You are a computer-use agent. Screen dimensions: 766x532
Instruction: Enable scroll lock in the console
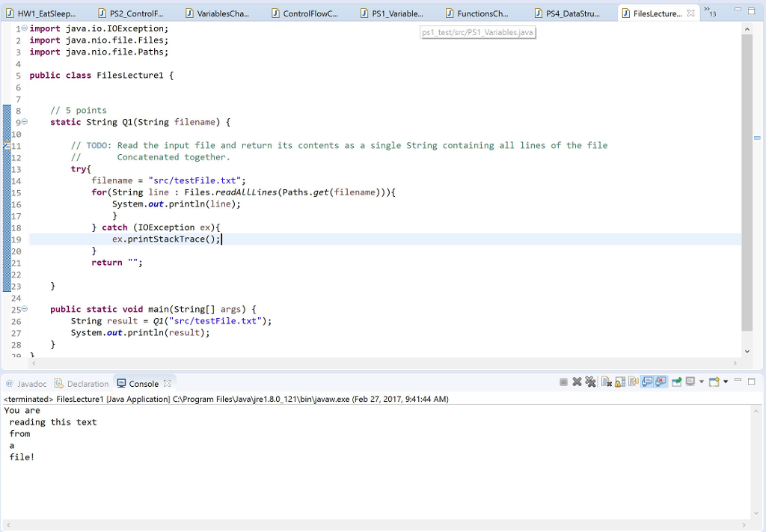(619, 382)
